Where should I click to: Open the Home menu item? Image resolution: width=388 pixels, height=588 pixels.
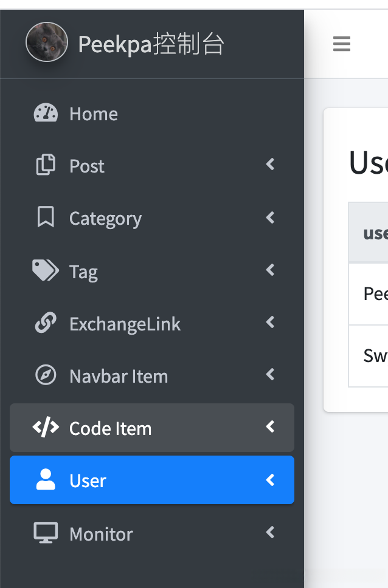pyautogui.click(x=94, y=114)
